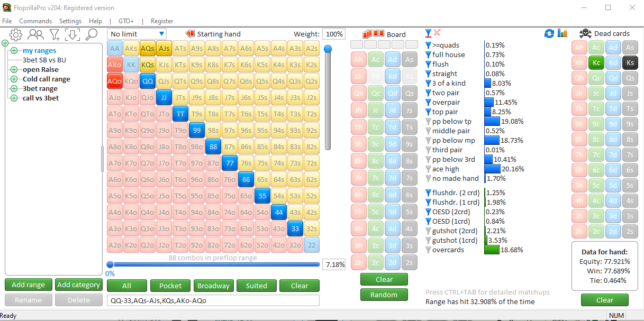Viewport: 644px width, 321px height.
Task: Click the filter-plus funnel icon
Action: pos(55,35)
